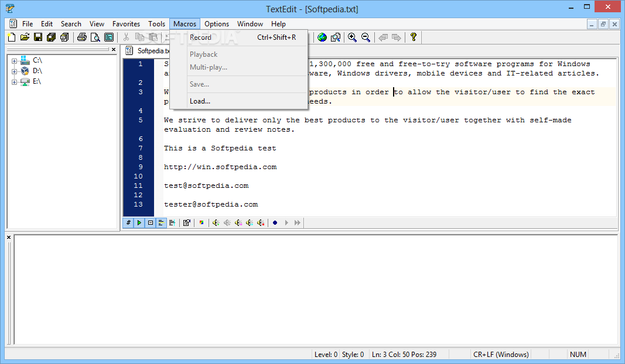Open the Options menu
This screenshot has height=364, width=625.
[x=217, y=24]
